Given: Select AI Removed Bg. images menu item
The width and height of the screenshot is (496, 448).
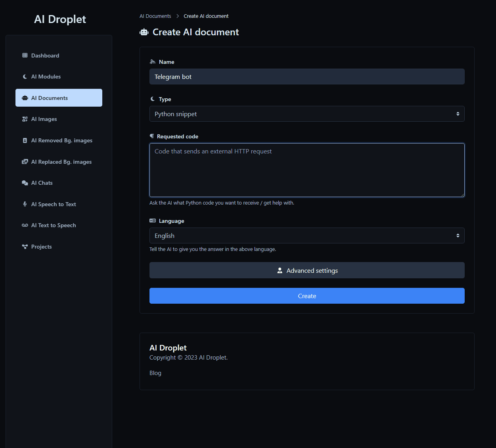Looking at the screenshot, I should click(59, 140).
